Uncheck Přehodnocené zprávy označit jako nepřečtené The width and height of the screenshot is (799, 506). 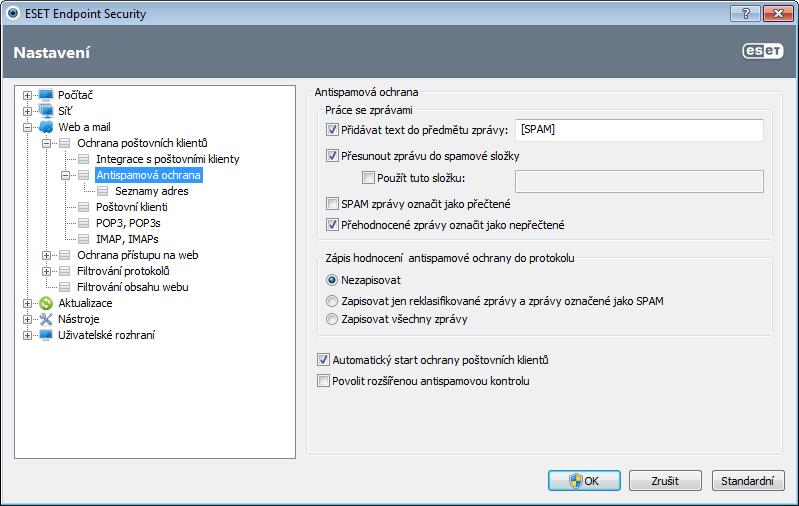point(332,225)
